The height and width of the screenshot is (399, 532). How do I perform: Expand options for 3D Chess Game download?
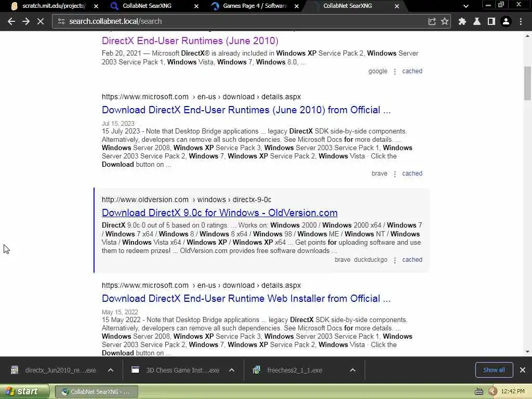coord(232,370)
